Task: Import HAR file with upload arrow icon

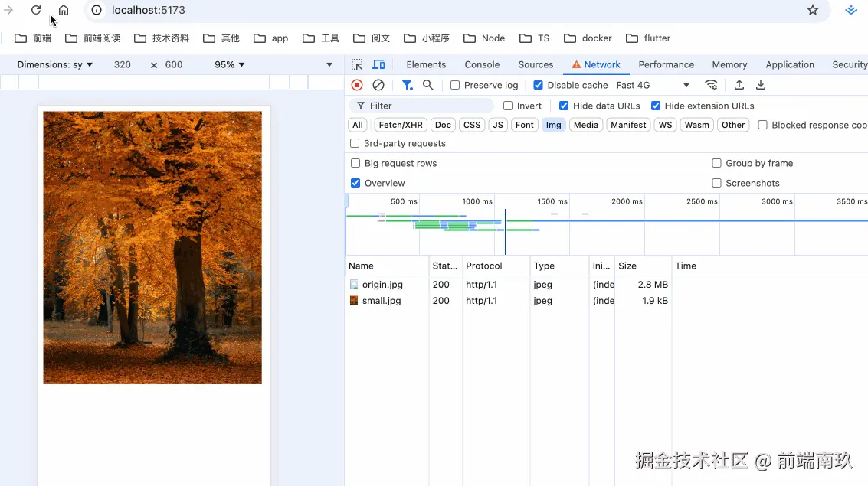Action: 739,85
